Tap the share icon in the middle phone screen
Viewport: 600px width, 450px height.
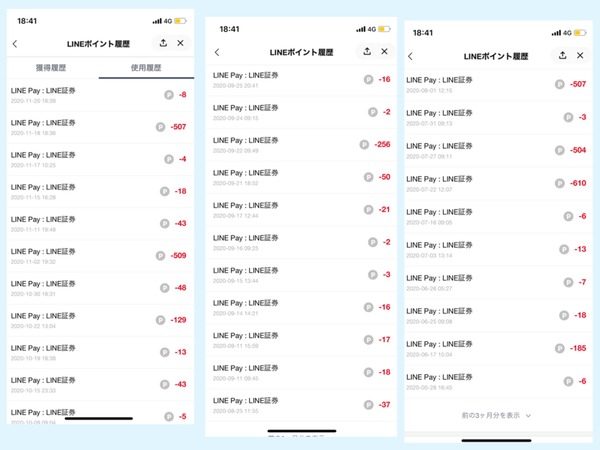pyautogui.click(x=367, y=51)
